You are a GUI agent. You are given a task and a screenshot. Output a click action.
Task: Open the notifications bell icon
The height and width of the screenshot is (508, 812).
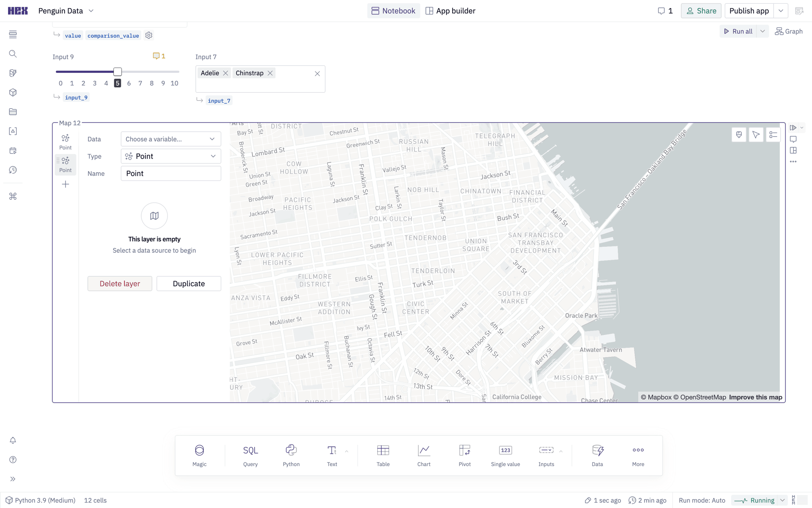13,440
